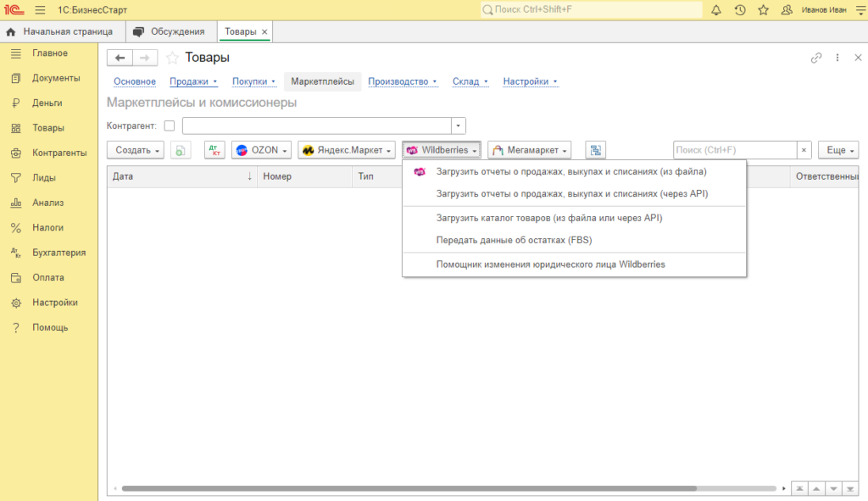Jump to list start with top arrow button
868x501 pixels.
tap(800, 488)
